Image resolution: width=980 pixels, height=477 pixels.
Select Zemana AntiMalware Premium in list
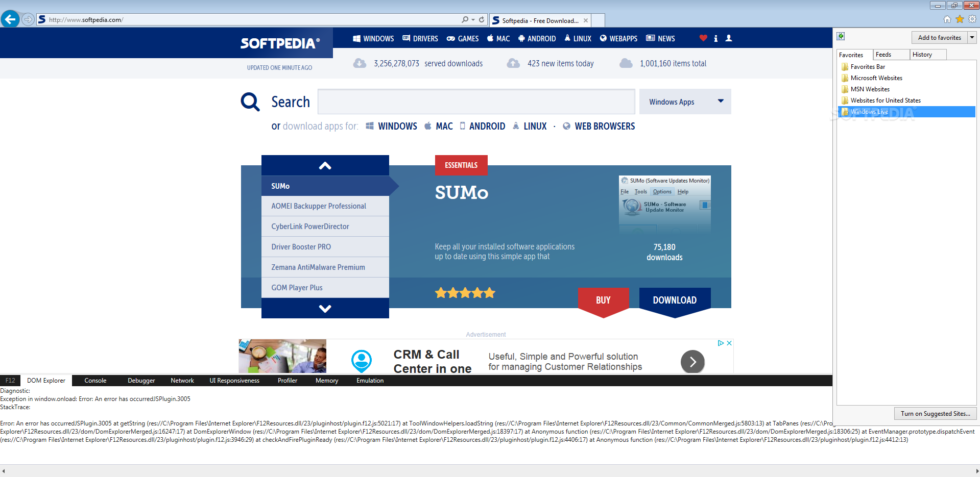tap(325, 267)
